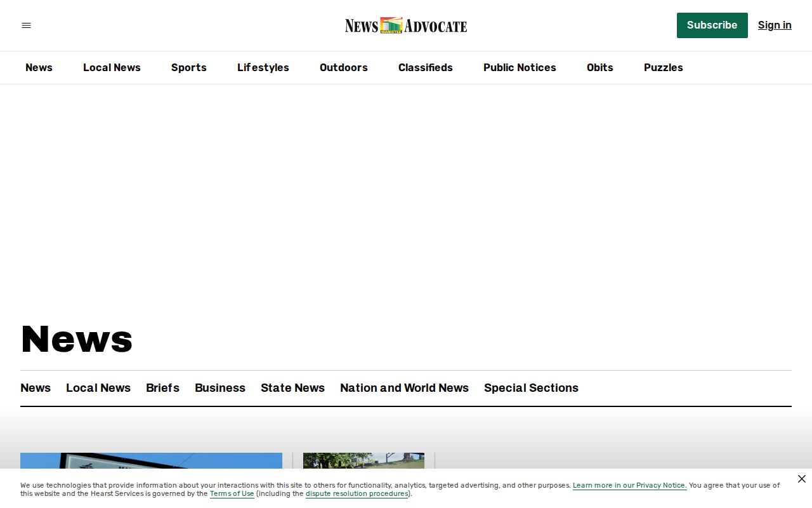Open the Special Sections tab
This screenshot has width=812, height=508.
coord(531,388)
